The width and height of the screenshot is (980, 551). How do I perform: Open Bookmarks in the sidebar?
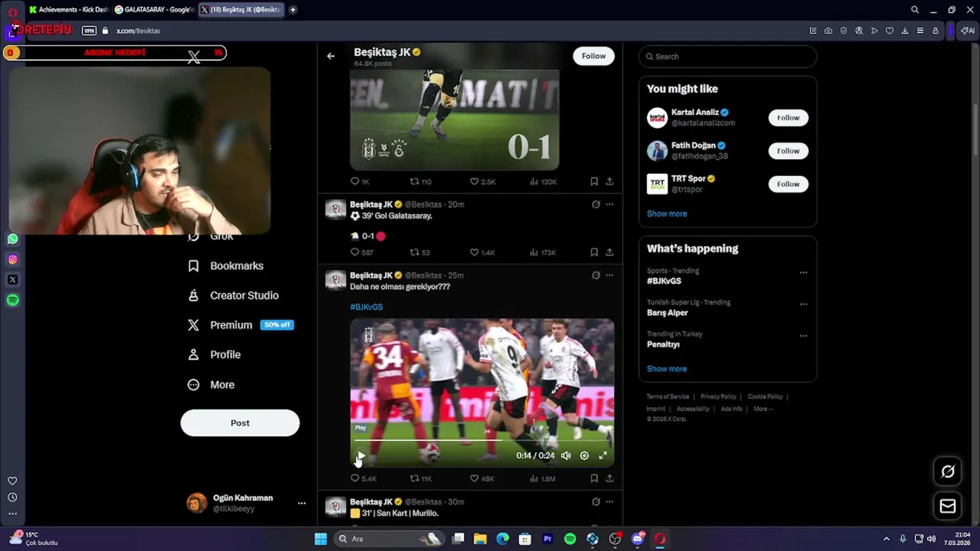click(227, 266)
